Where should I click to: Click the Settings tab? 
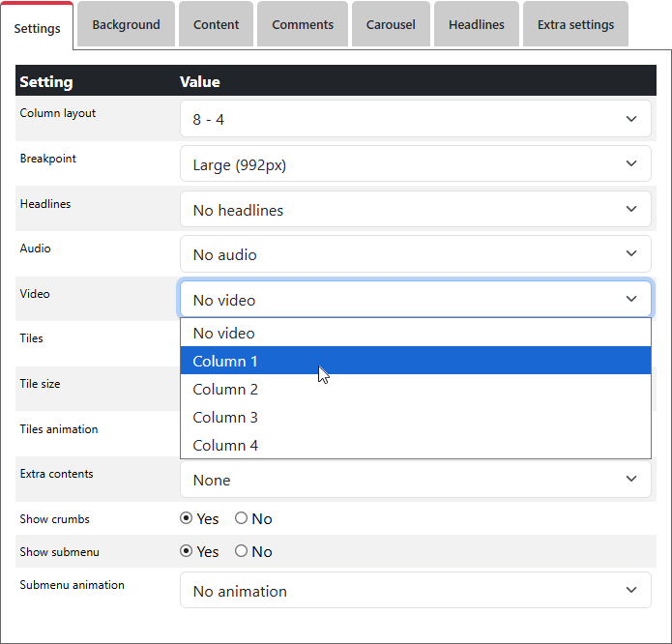[x=38, y=28]
